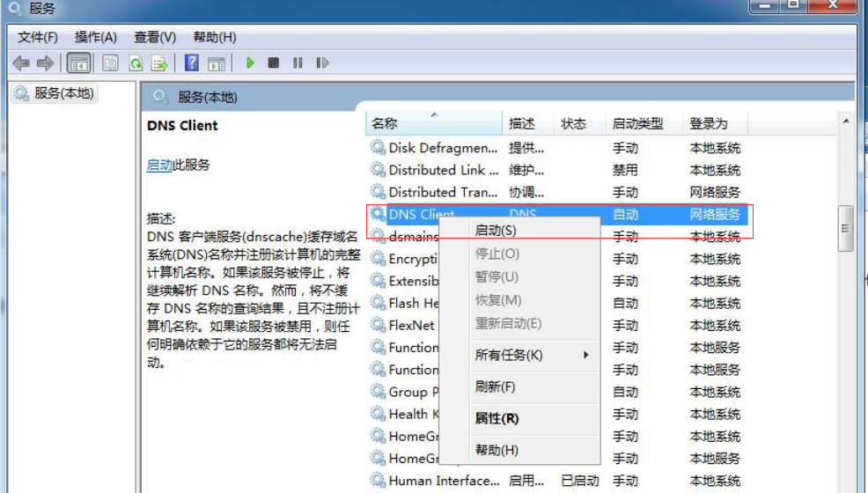
Task: Choose 属性(R) from the context menu
Action: click(x=497, y=418)
